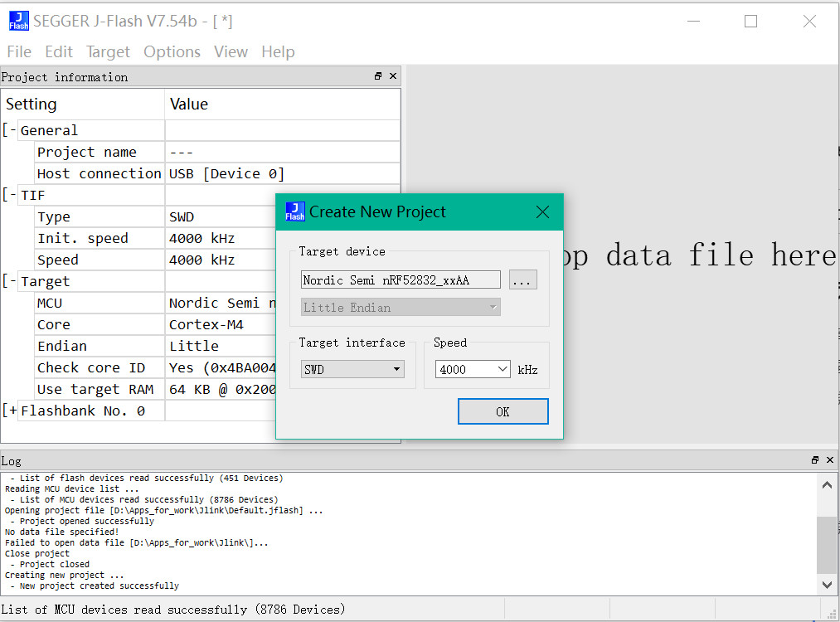
Task: Click the 'Failed to open data file' log line
Action: coord(137,542)
